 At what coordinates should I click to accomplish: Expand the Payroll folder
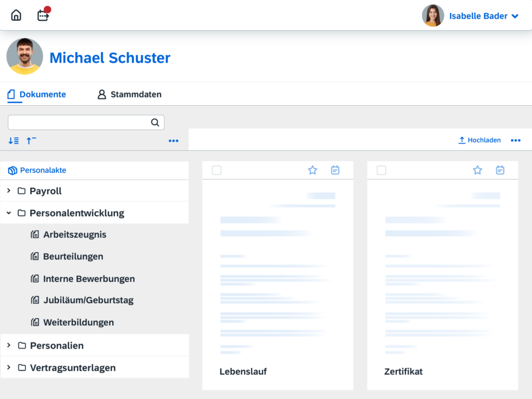8,191
